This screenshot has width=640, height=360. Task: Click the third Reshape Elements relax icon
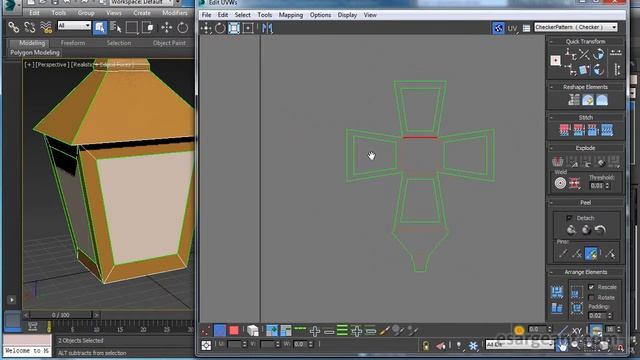[602, 100]
